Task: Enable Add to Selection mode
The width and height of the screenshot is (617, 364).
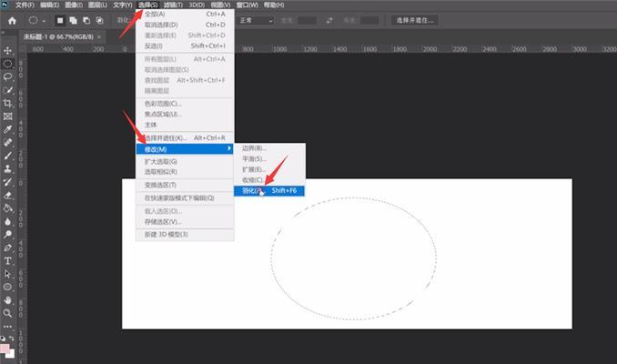Action: [73, 20]
